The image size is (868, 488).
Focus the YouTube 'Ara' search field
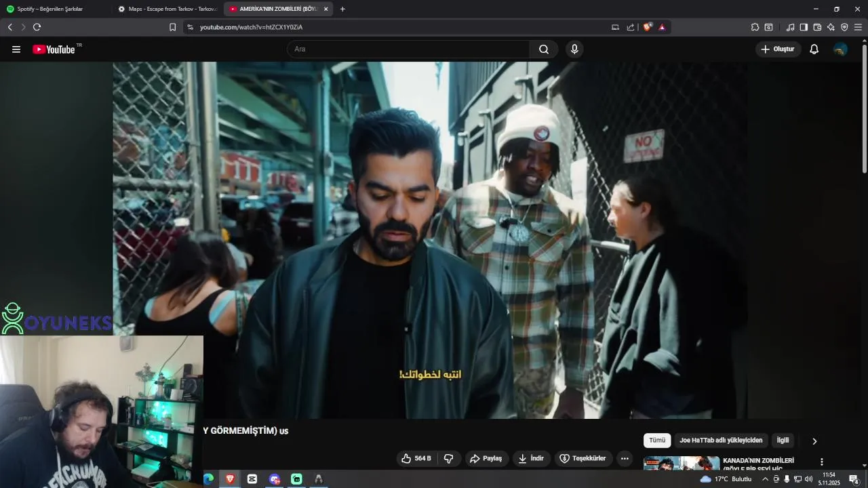coord(408,49)
